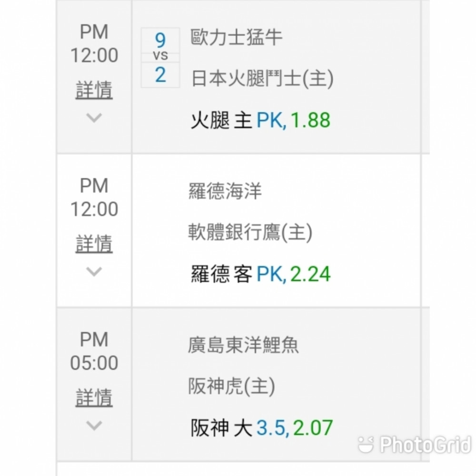Expand chevron under 羅德海洋 game details
Viewport: 476px width, 476px height.
[x=94, y=271]
